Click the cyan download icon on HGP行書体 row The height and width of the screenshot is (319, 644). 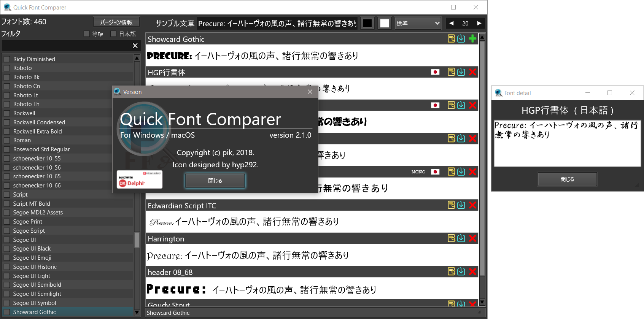pos(461,72)
